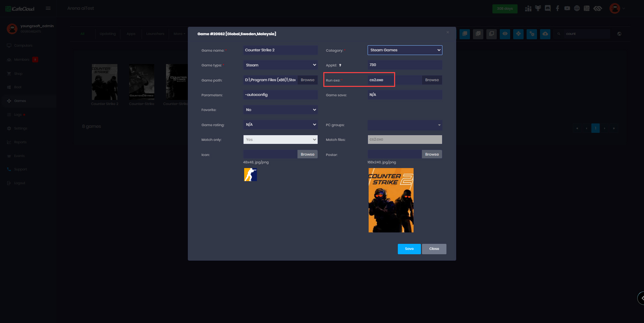Close the game dialog with the X
644x323 pixels.
pyautogui.click(x=447, y=33)
